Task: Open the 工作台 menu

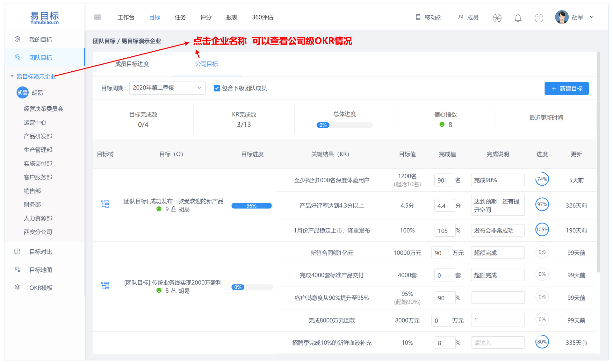Action: [x=126, y=17]
